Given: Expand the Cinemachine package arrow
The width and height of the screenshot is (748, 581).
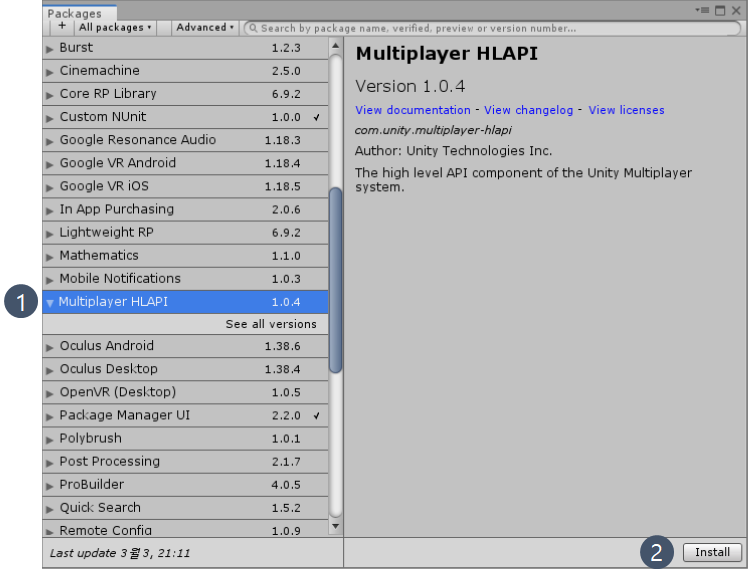Looking at the screenshot, I should (50, 72).
